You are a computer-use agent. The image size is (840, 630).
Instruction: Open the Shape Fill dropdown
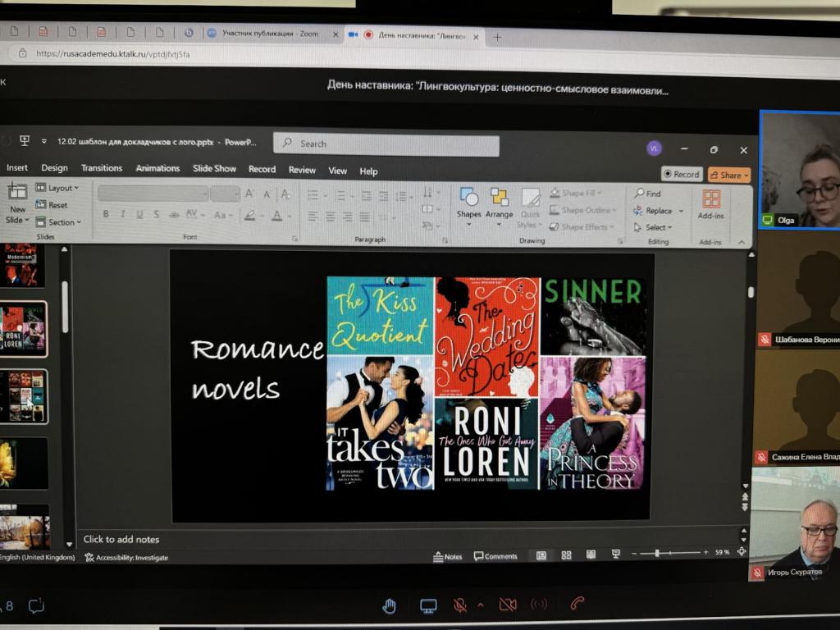tap(575, 192)
